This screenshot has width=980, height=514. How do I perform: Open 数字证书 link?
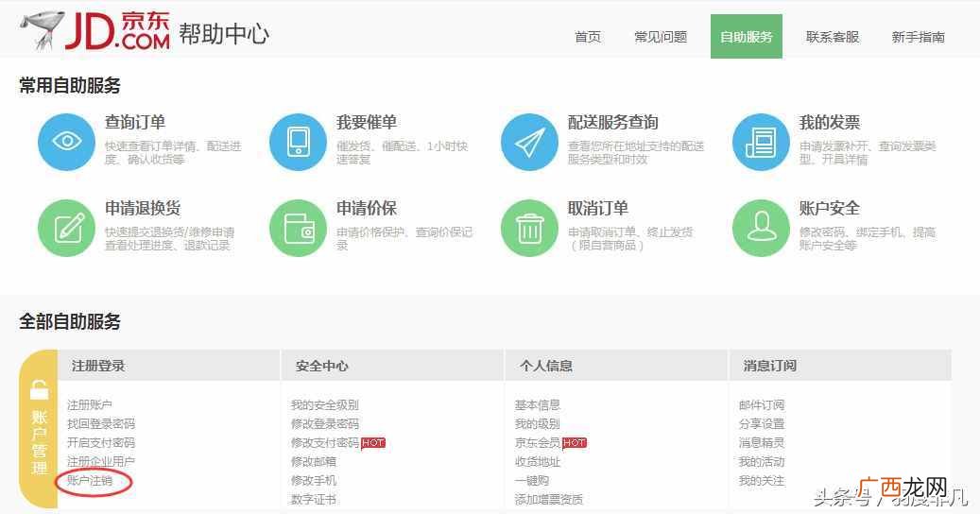(x=313, y=499)
